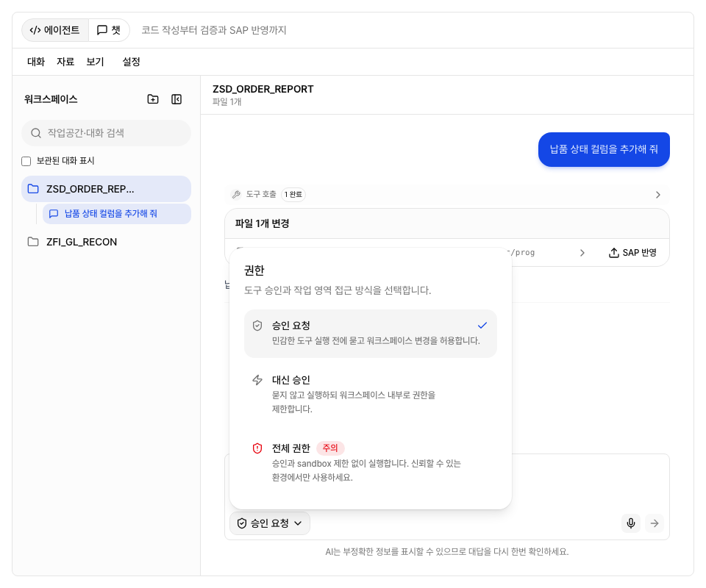Click the new workspace folder icon

(153, 99)
